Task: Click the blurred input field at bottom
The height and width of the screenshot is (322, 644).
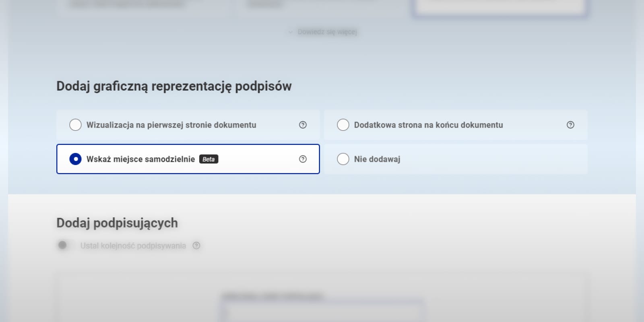Action: [x=322, y=312]
